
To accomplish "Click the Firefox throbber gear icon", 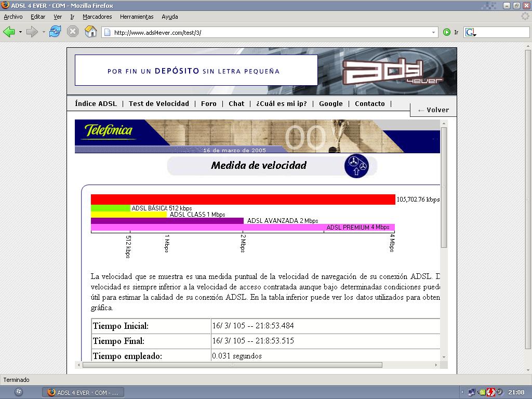I will coord(525,16).
